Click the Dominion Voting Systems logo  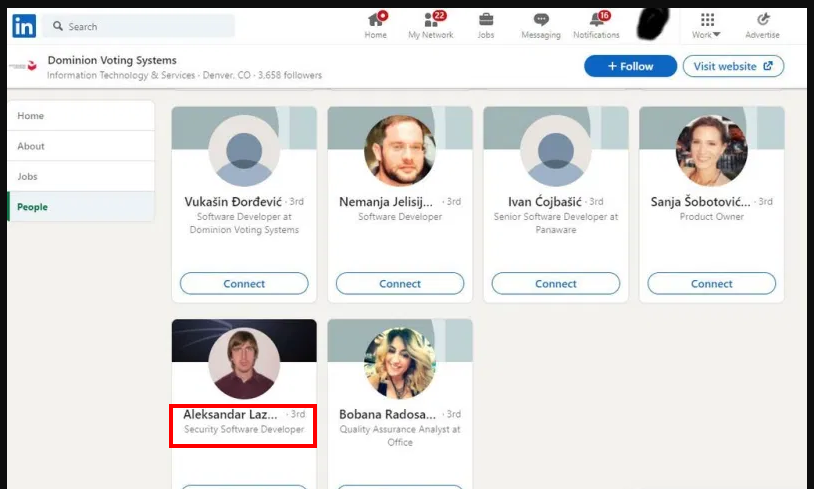tap(24, 66)
